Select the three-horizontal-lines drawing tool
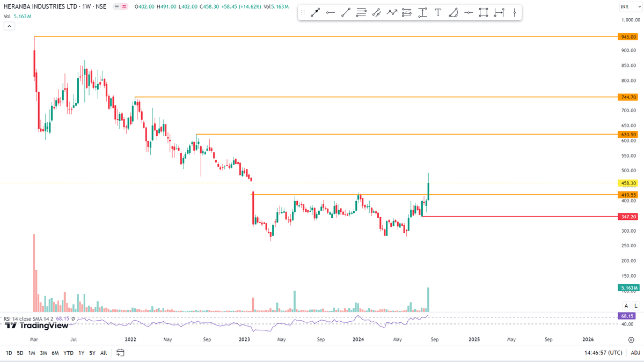This screenshot has width=644, height=362. [x=361, y=12]
